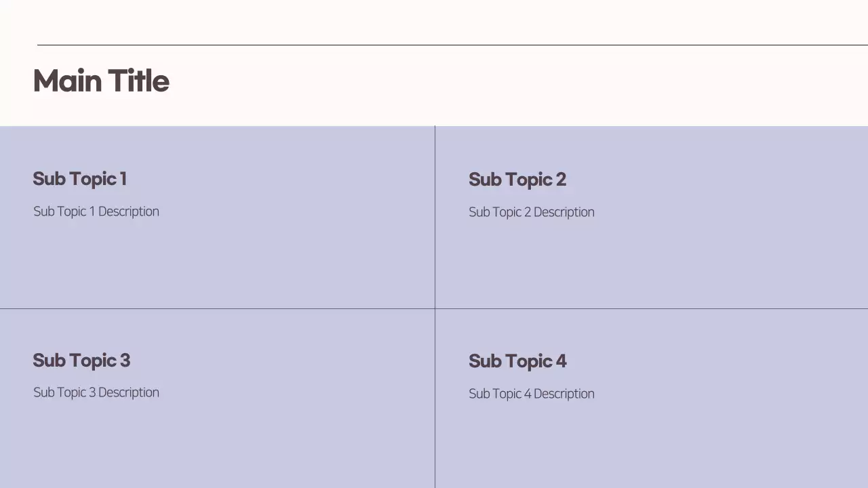Click the horizontal divider between Sub Topics 1 and 3

point(217,308)
